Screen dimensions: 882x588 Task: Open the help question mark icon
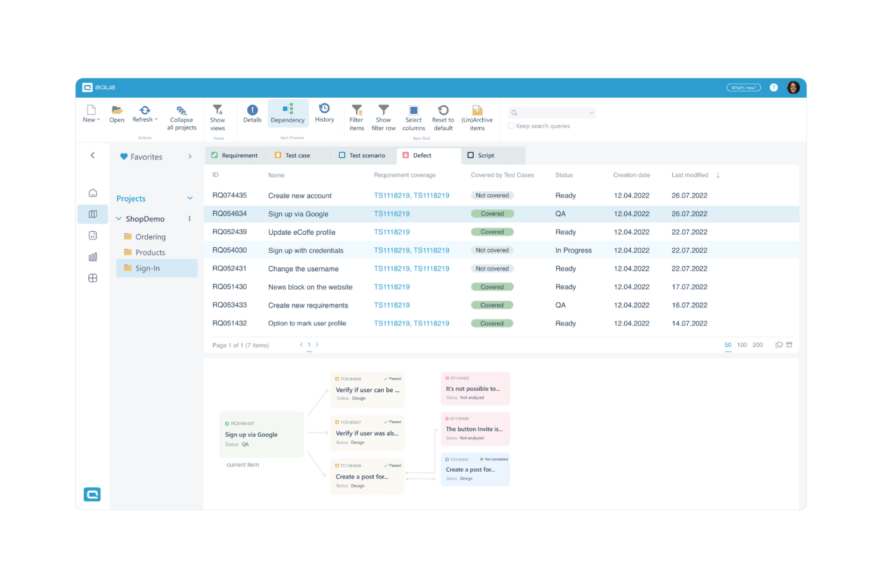(774, 87)
